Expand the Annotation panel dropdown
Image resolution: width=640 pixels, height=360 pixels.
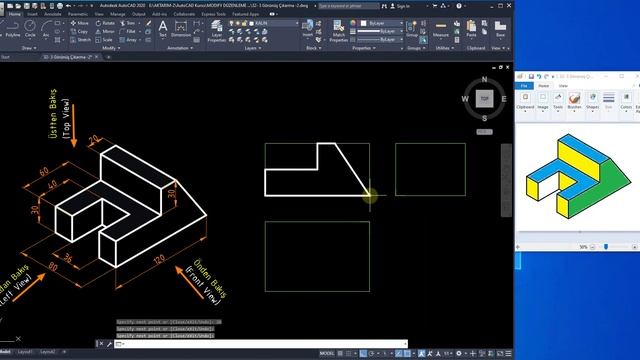(x=180, y=48)
